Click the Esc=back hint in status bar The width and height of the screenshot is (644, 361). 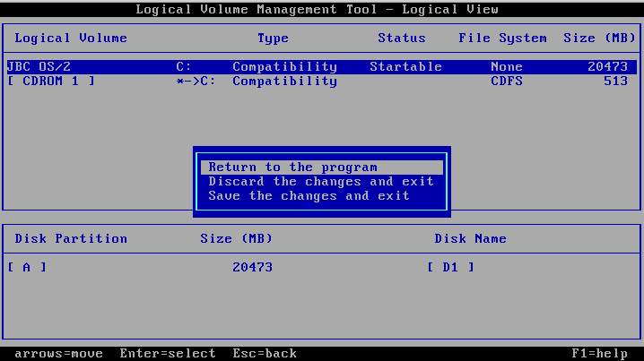[265, 354]
